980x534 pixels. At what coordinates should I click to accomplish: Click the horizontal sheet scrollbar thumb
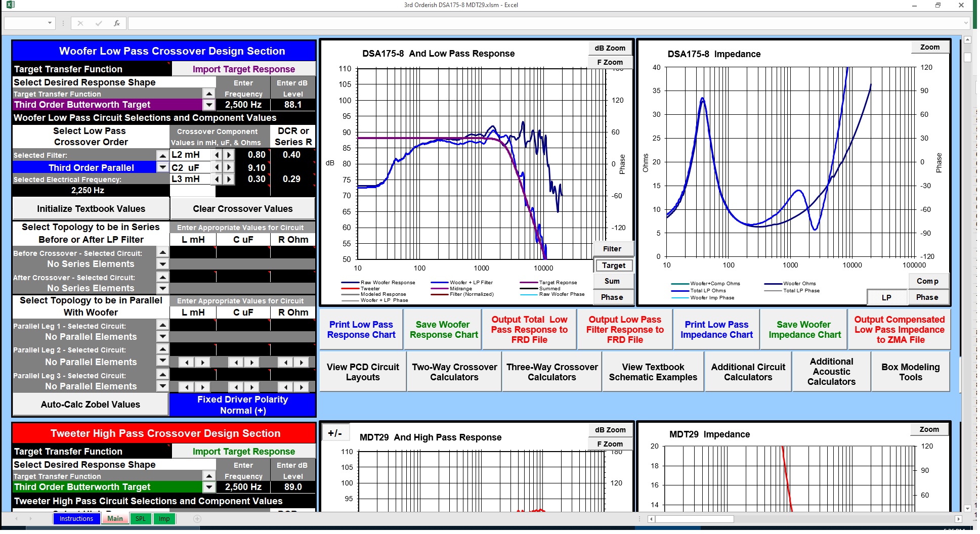click(694, 519)
